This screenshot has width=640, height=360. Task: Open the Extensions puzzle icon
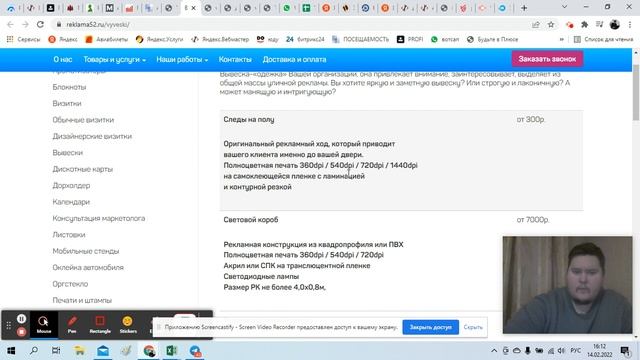click(584, 25)
